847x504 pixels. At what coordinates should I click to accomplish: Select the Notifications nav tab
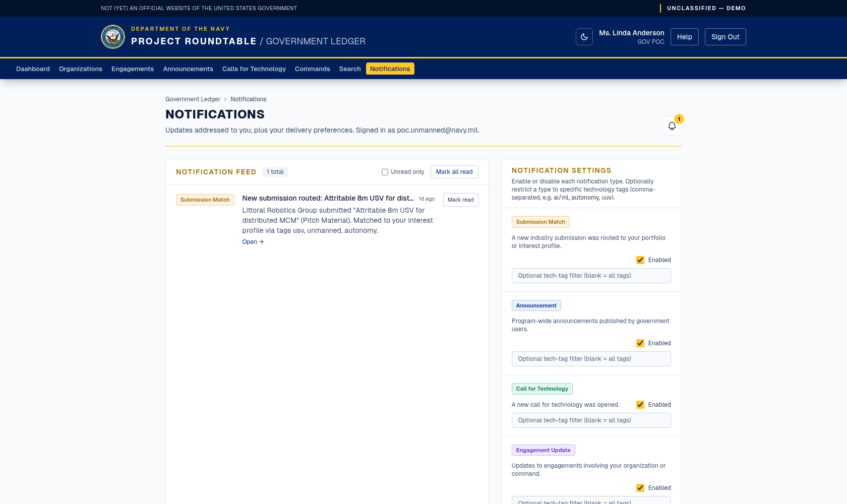tap(390, 69)
